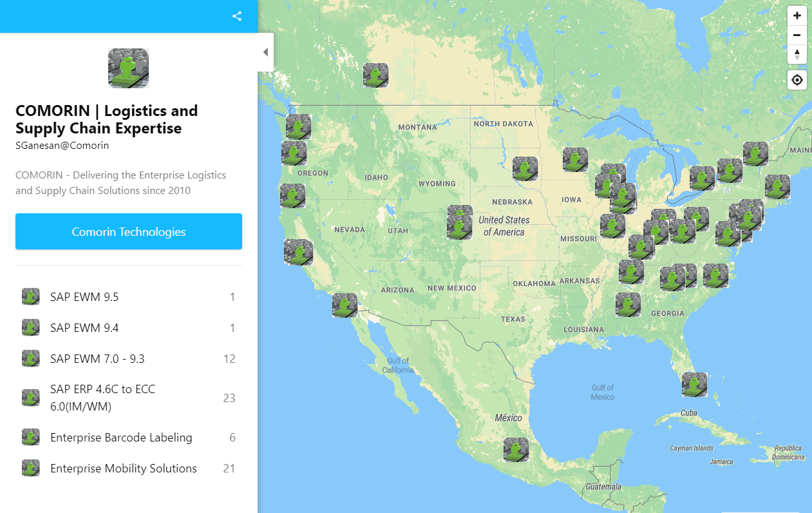Locate my position on the map

click(797, 80)
